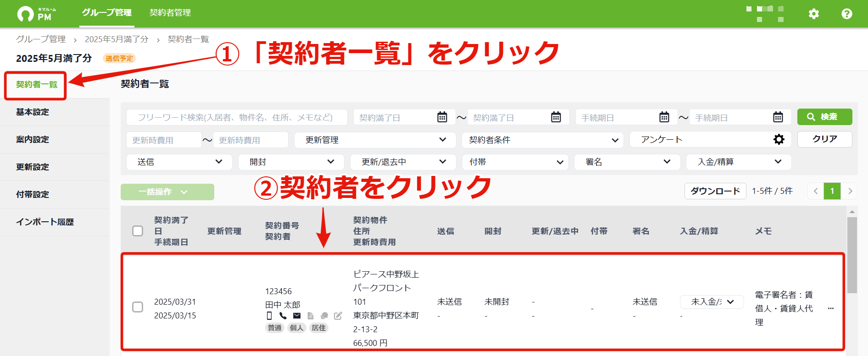Open calendar for the second 手続期日 field

coord(778,117)
